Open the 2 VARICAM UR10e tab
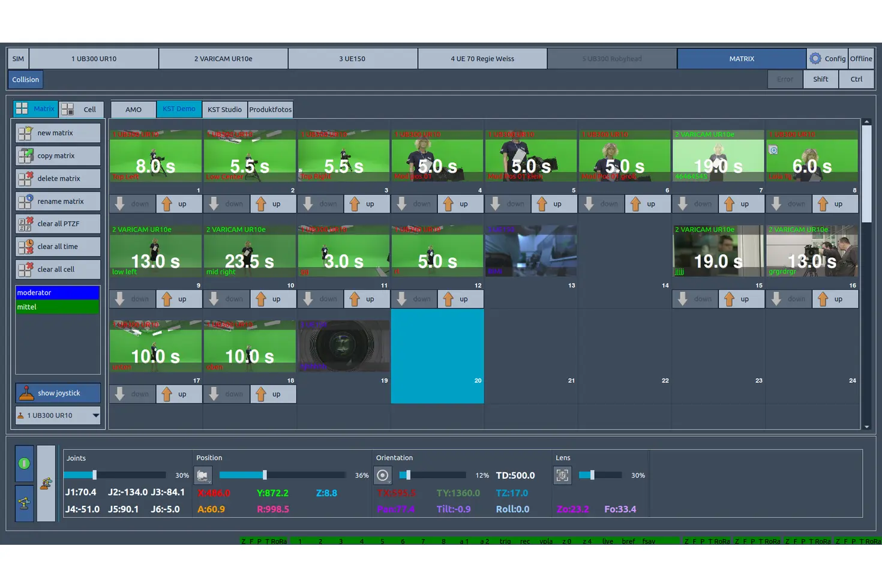This screenshot has width=882, height=588. click(x=223, y=59)
